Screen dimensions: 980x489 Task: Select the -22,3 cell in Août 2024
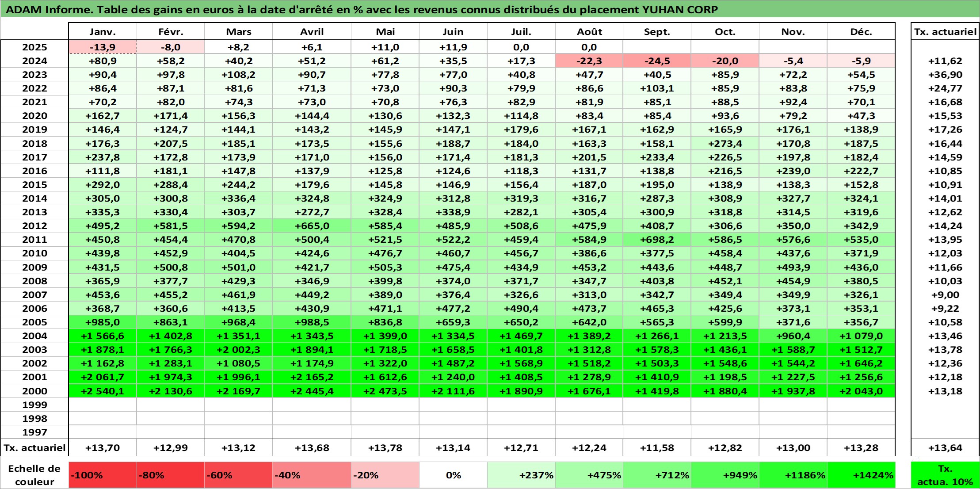tap(589, 61)
